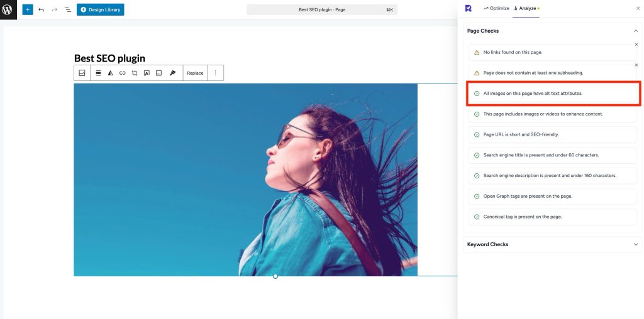Apply duotone filter triangle icon
Viewport: 644px width, 319px height.
(x=110, y=73)
